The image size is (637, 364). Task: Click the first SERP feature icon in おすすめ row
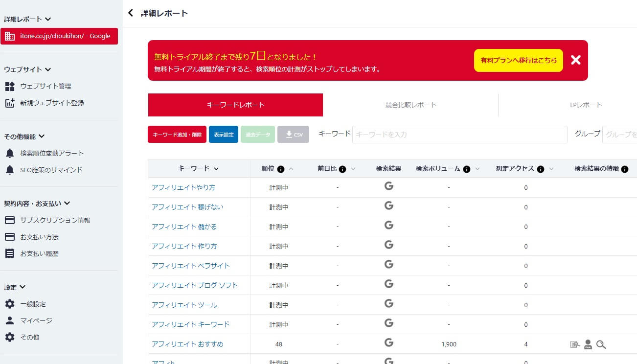575,344
